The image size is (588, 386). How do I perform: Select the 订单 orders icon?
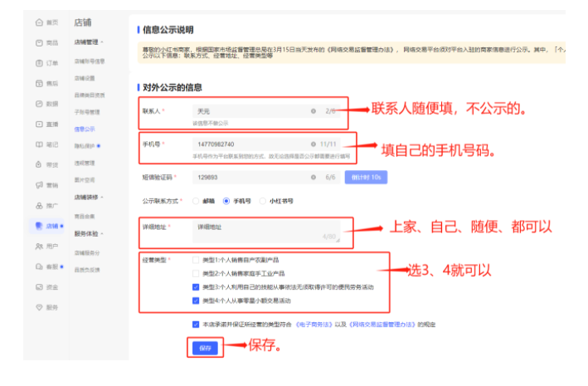pos(39,63)
